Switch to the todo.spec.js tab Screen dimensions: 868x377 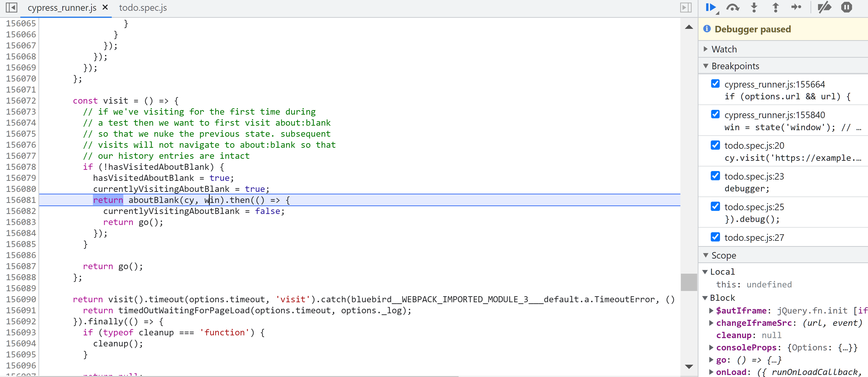(x=143, y=8)
